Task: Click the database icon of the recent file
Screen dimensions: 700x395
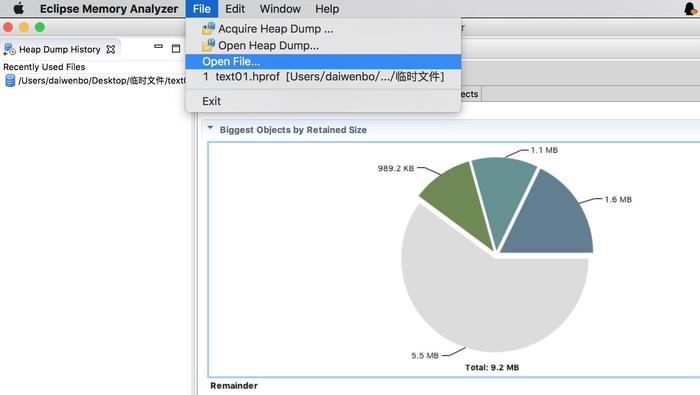Action: click(10, 81)
